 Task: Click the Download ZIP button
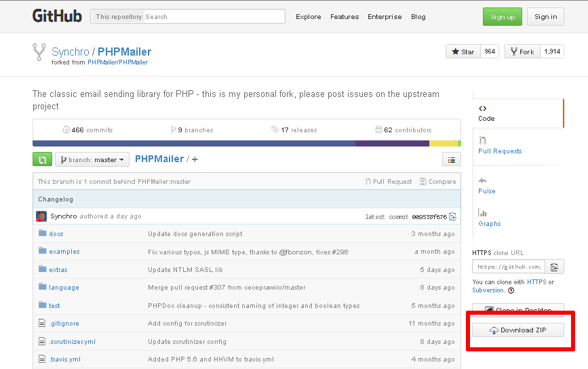(x=517, y=330)
